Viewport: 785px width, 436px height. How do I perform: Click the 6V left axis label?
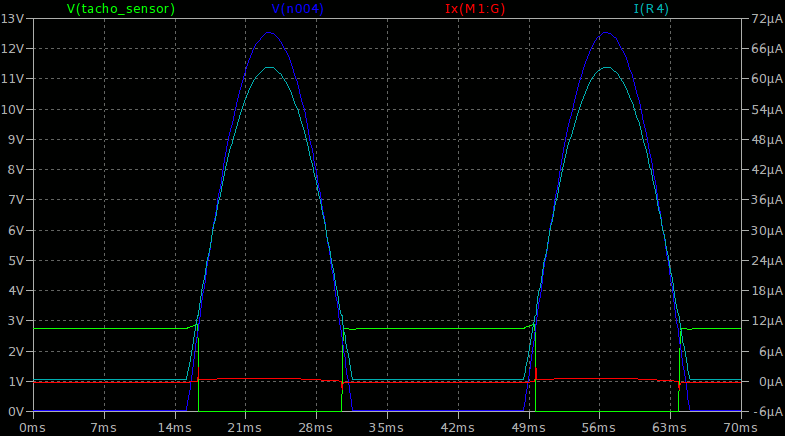(x=16, y=231)
